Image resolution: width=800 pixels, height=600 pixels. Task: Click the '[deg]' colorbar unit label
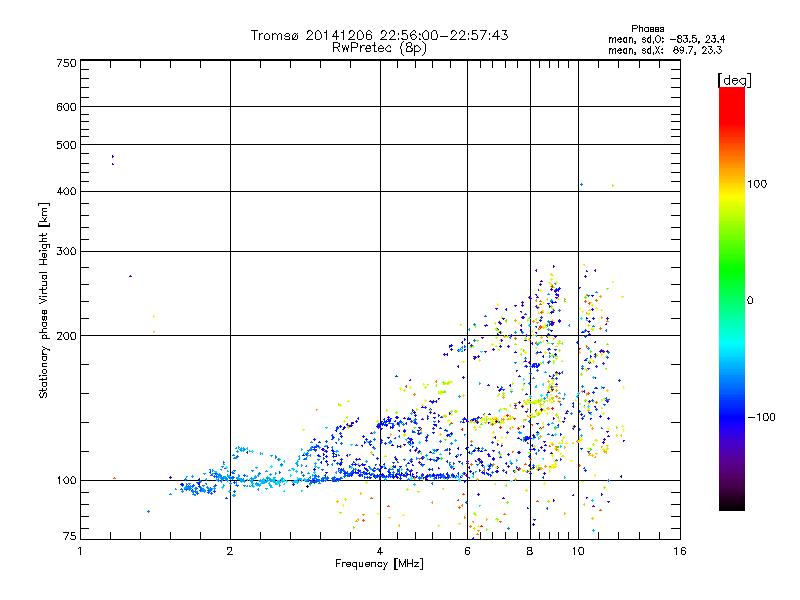(x=734, y=80)
